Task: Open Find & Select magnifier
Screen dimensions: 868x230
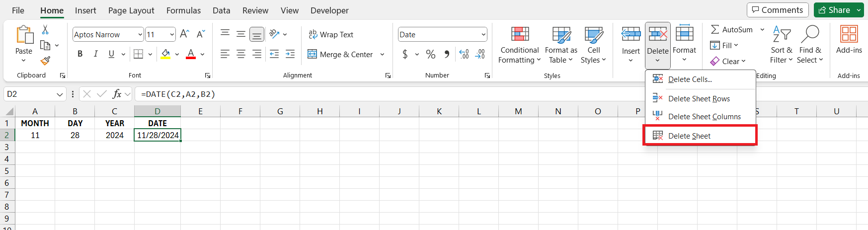Action: coord(810,45)
